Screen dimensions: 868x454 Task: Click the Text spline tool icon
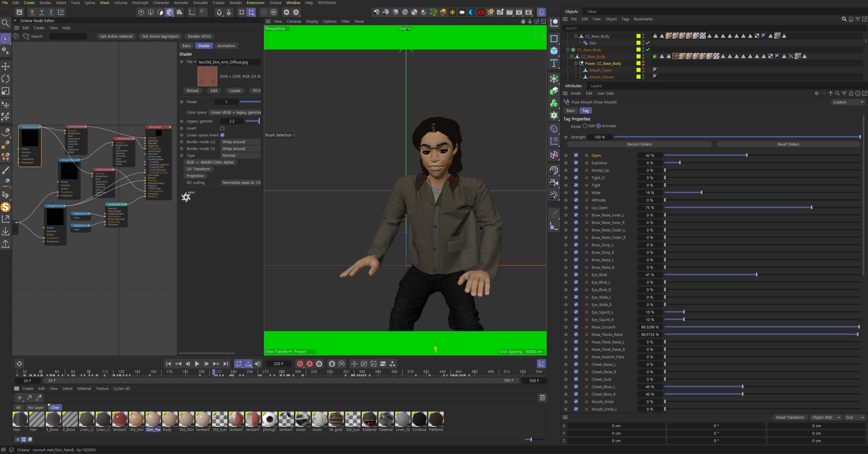554,63
